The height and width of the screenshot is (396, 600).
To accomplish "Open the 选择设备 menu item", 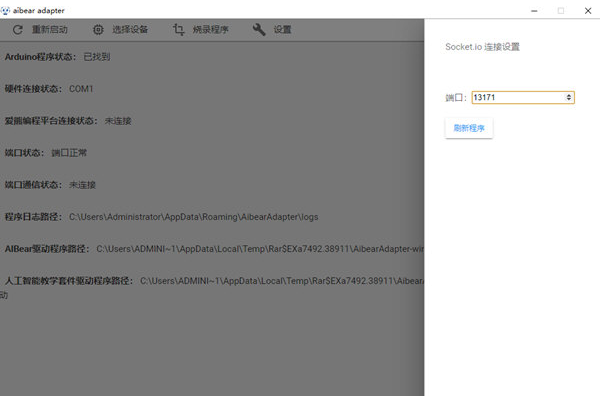I will pos(130,29).
